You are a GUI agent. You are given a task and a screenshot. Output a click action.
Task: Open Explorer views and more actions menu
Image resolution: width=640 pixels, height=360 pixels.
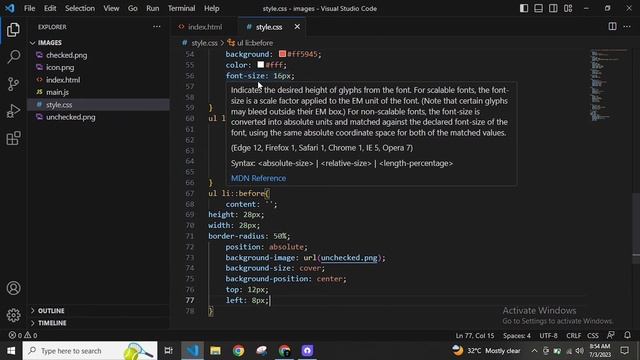(x=157, y=27)
